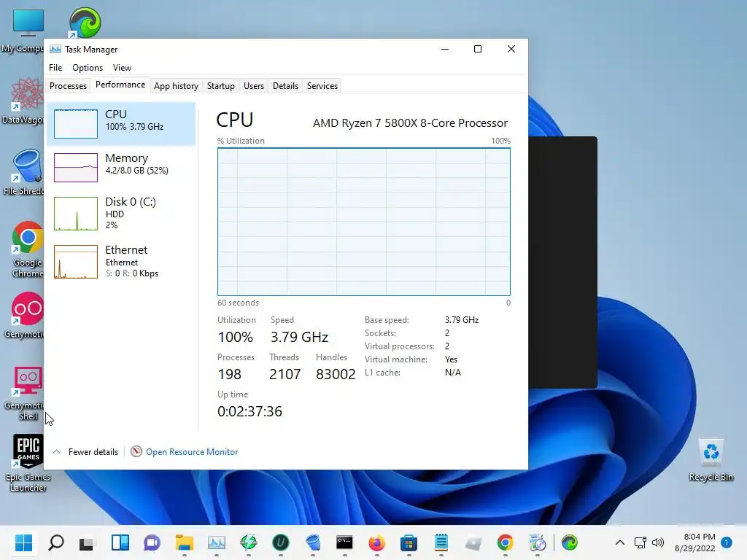The height and width of the screenshot is (560, 747).
Task: Select Disk 0 (C:) in the sidebar
Action: point(122,213)
